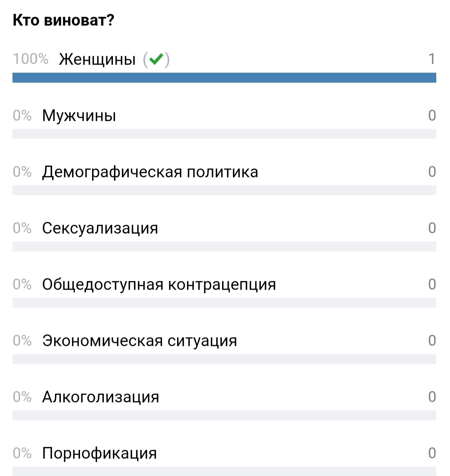Click the vote count for Мужчины
This screenshot has width=450, height=476.
point(432,115)
